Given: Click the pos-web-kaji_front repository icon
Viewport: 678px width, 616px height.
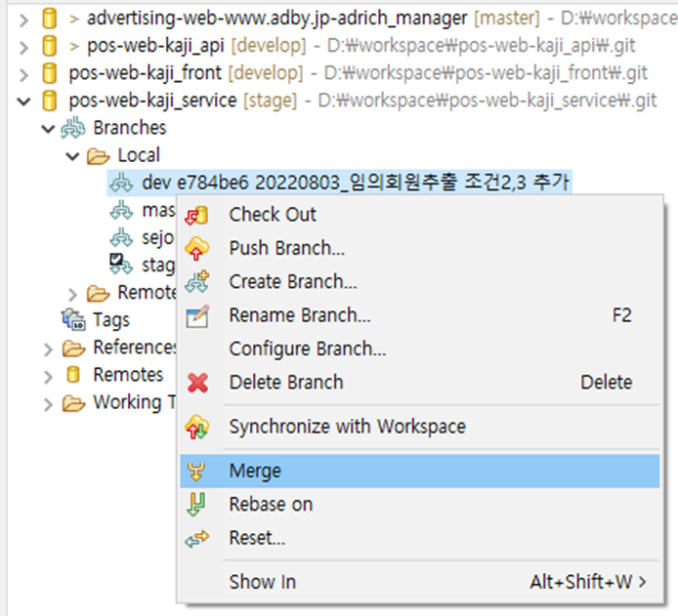Looking at the screenshot, I should (49, 73).
